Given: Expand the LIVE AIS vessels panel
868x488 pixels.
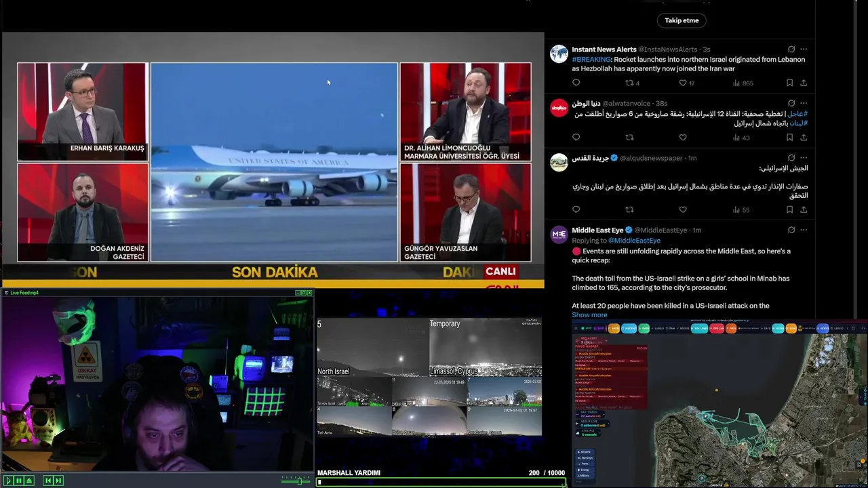Looking at the screenshot, I should point(588,432).
